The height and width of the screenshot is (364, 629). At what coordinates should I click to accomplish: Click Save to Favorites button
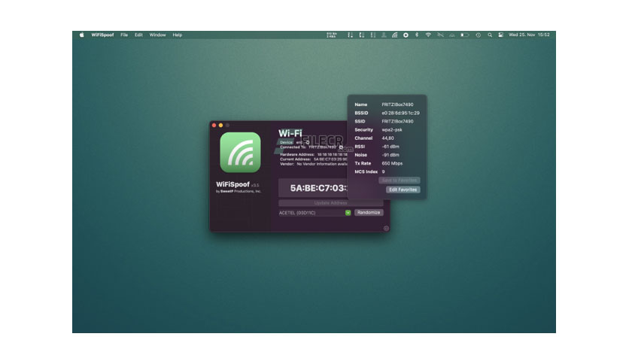click(399, 180)
